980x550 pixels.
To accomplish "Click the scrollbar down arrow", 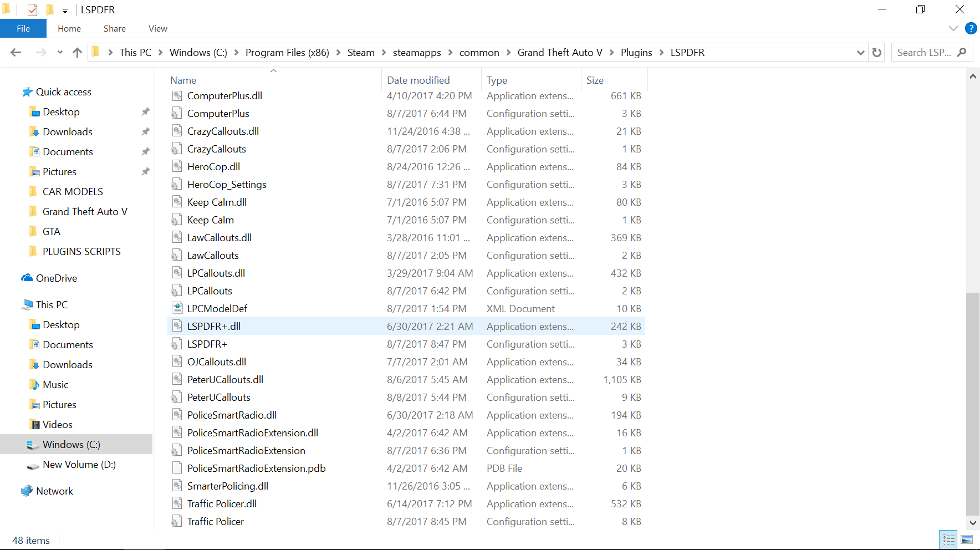I will click(x=973, y=523).
